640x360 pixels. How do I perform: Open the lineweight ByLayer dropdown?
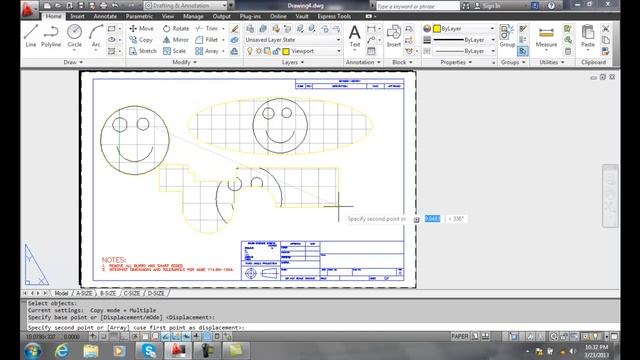(x=464, y=40)
